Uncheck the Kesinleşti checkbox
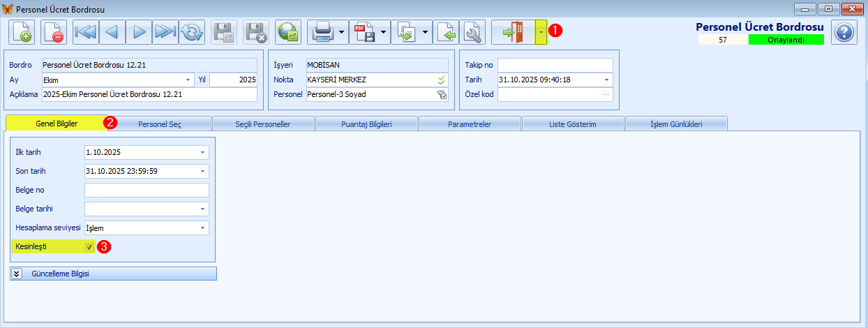The width and height of the screenshot is (868, 328). click(x=89, y=246)
